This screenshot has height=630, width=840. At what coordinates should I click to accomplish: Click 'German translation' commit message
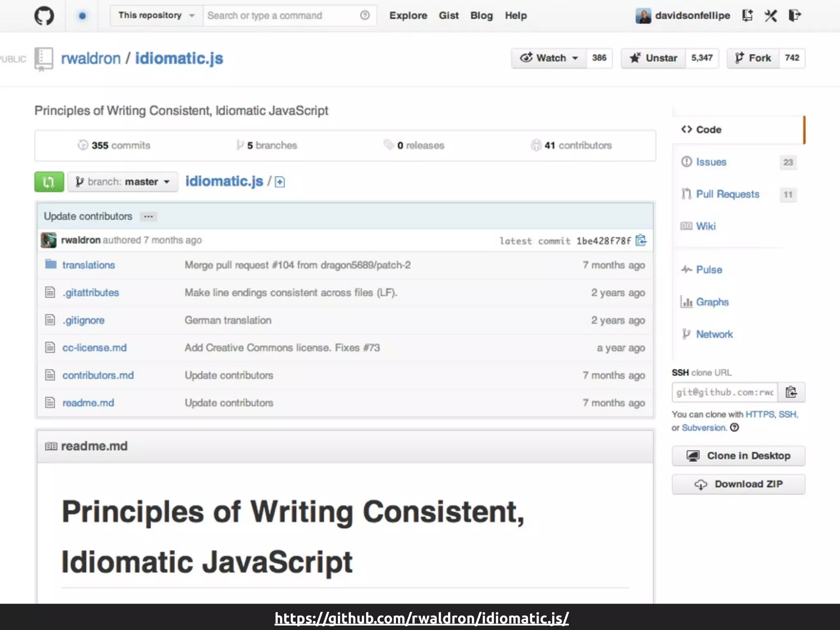pyautogui.click(x=228, y=320)
